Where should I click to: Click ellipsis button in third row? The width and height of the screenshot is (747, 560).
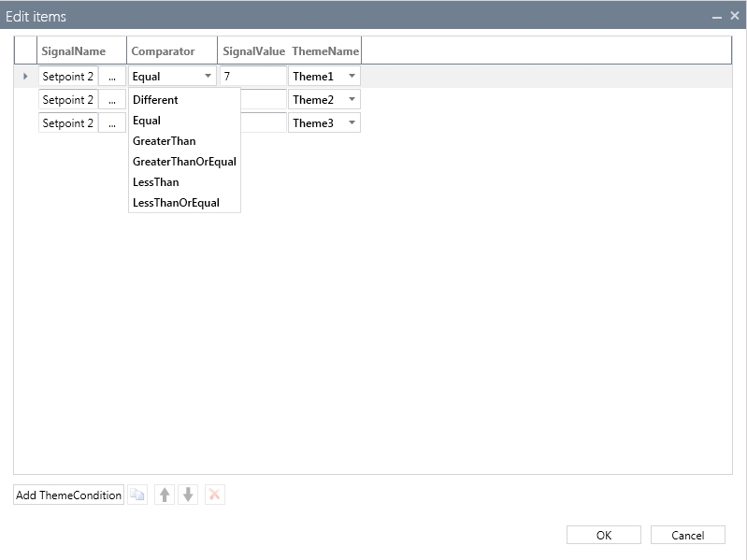tap(111, 123)
